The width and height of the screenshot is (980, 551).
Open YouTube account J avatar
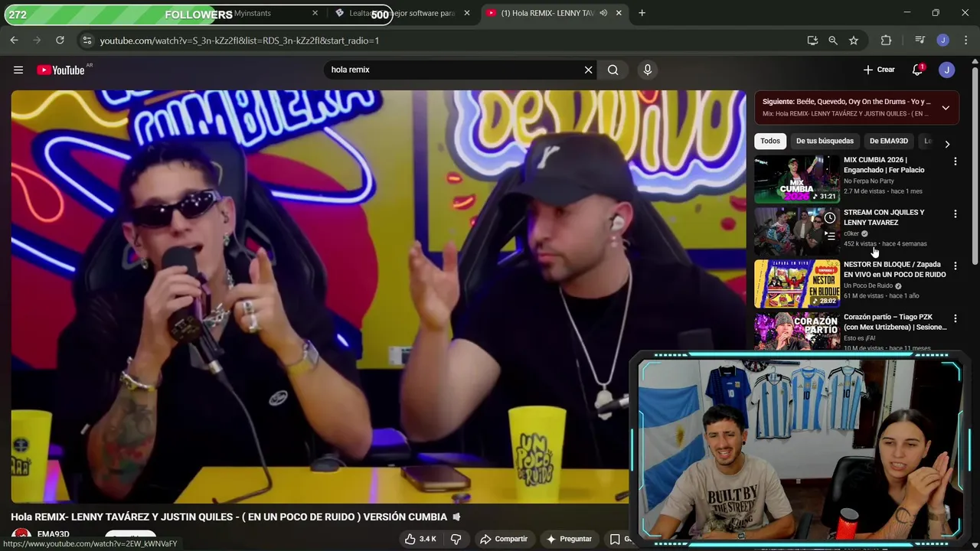947,70
